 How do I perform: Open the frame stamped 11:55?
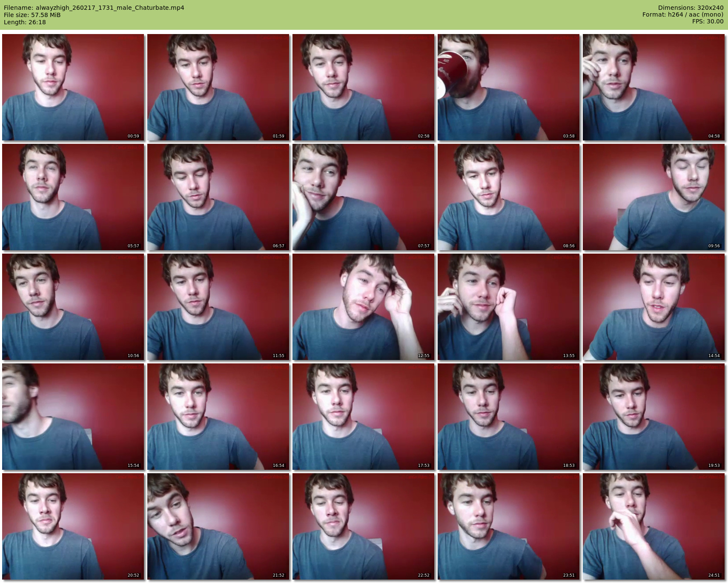[218, 307]
